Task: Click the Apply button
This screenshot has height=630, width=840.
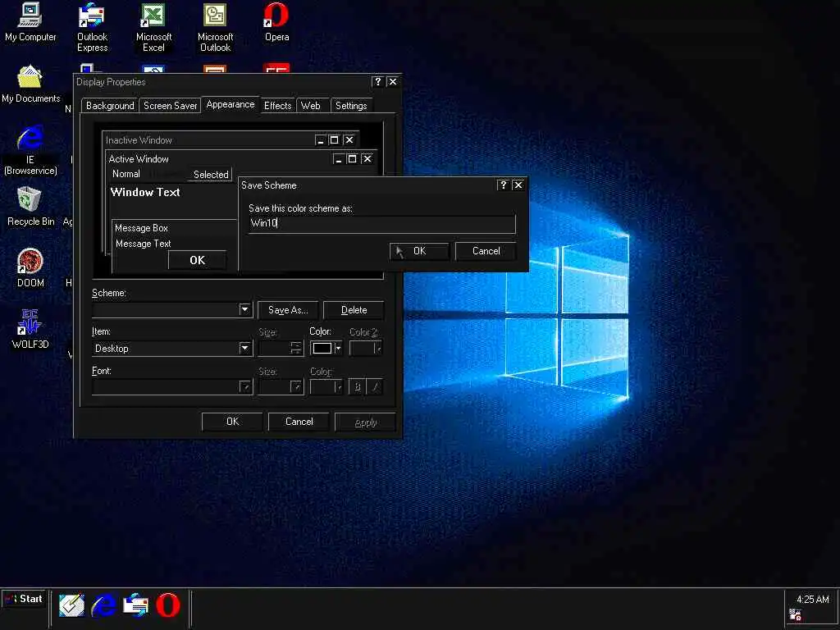Action: pyautogui.click(x=365, y=422)
